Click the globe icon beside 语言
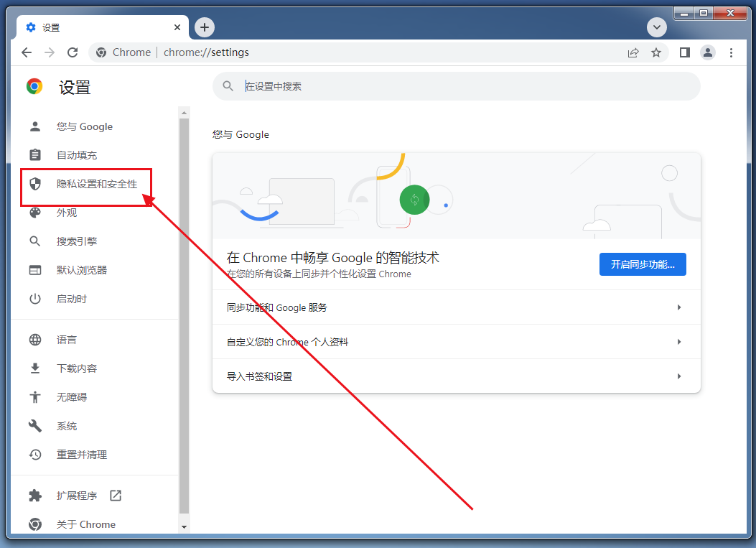Viewport: 756px width, 548px height. (35, 340)
